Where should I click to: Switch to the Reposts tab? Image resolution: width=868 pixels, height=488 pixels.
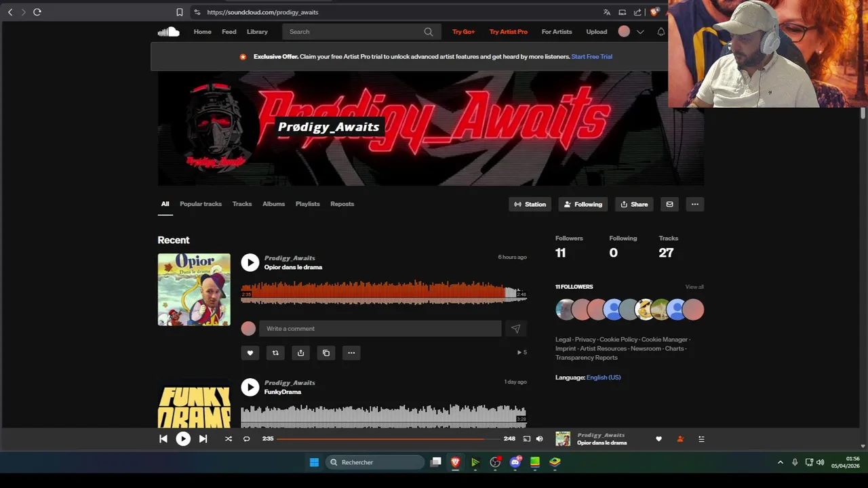(342, 204)
